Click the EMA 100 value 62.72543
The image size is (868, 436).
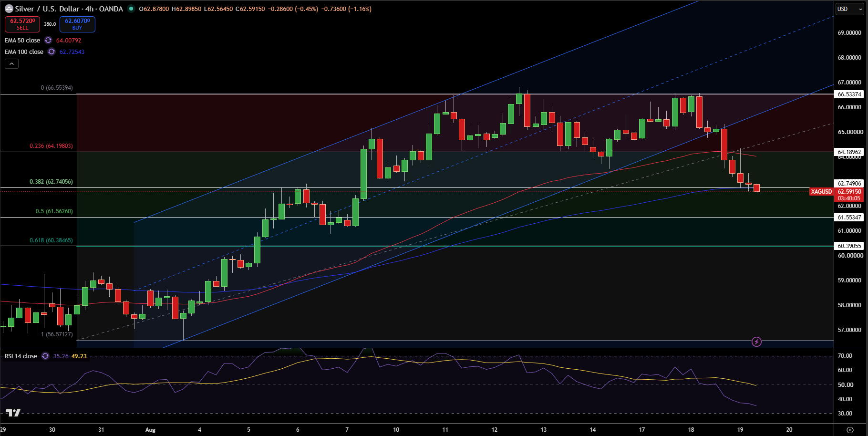(x=72, y=52)
